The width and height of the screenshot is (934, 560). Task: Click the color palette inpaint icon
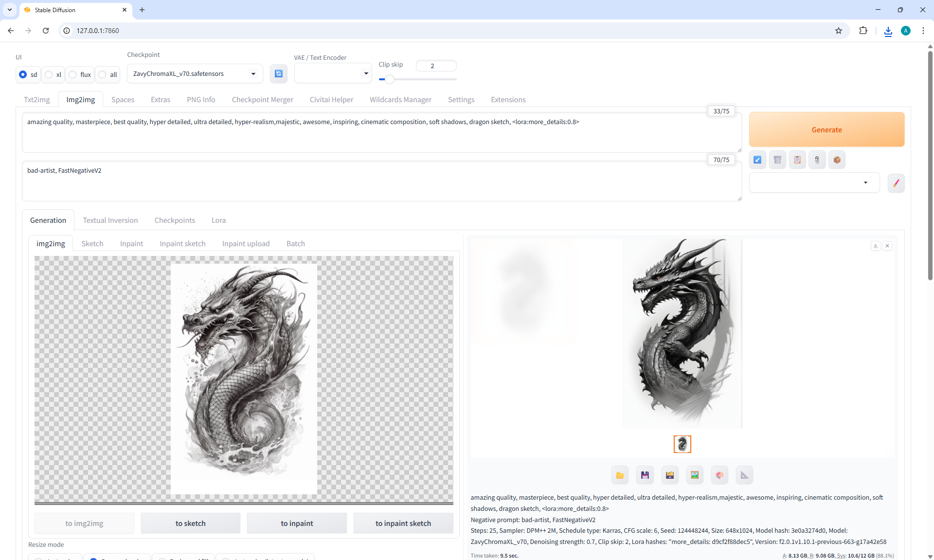(x=719, y=475)
